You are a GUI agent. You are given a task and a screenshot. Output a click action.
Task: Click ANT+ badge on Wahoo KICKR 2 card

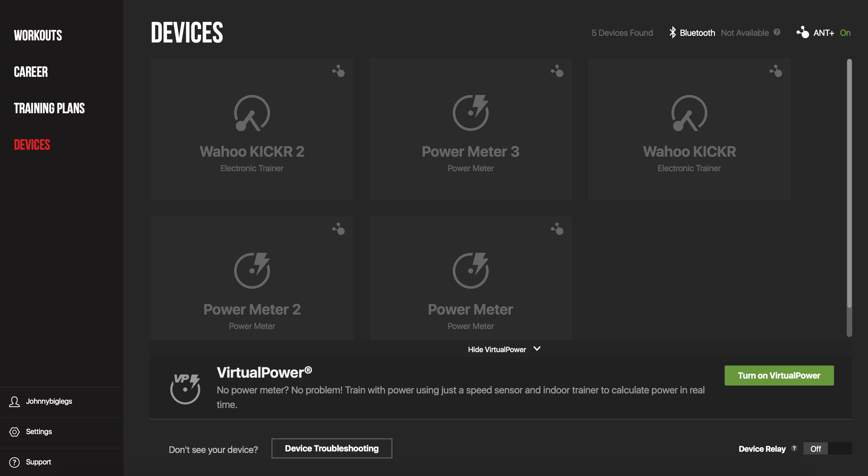pyautogui.click(x=339, y=71)
